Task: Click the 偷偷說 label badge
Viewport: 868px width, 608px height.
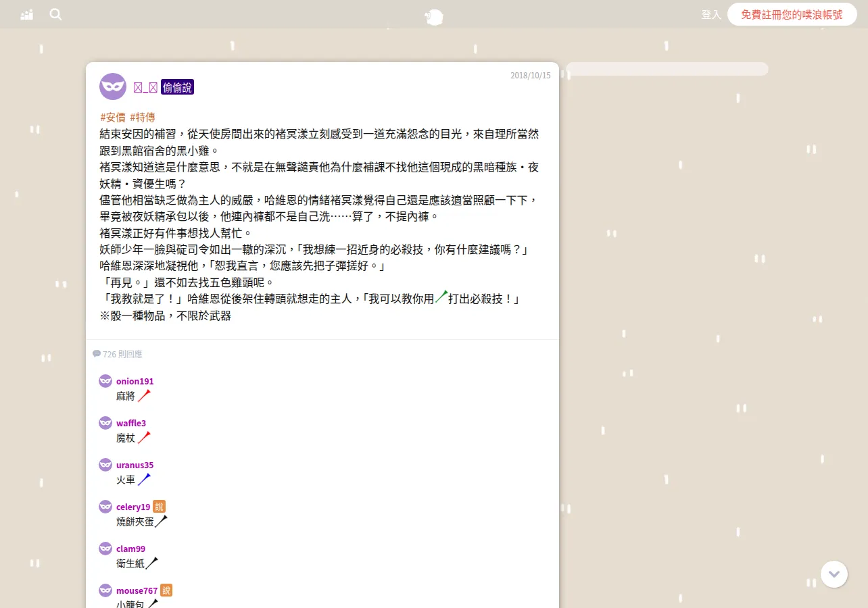Action: coord(177,86)
